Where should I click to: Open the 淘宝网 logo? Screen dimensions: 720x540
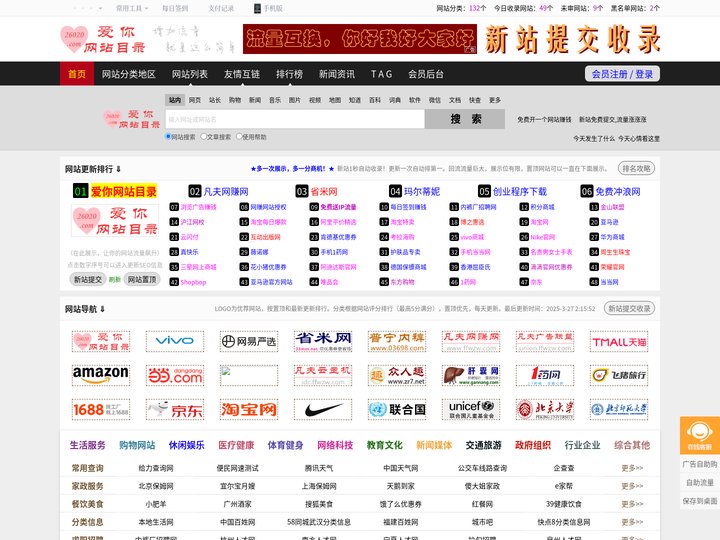point(248,409)
